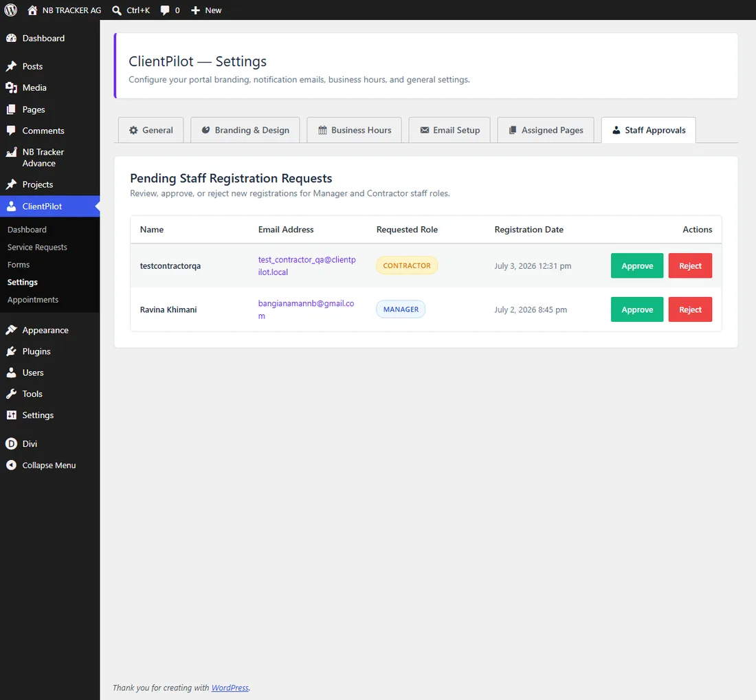Image resolution: width=756 pixels, height=700 pixels.
Task: Open the Ctrl+K search label
Action: coord(138,10)
